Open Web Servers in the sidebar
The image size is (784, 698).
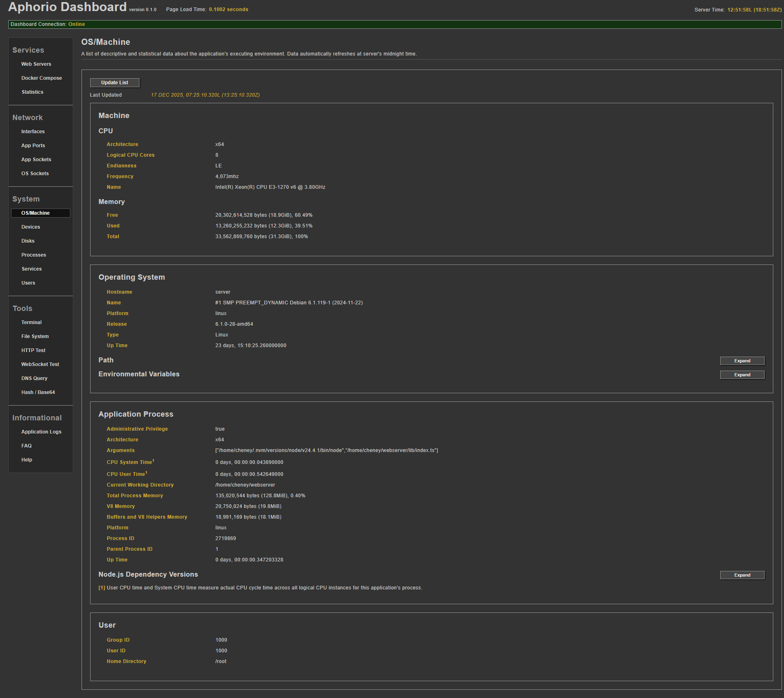[x=36, y=64]
